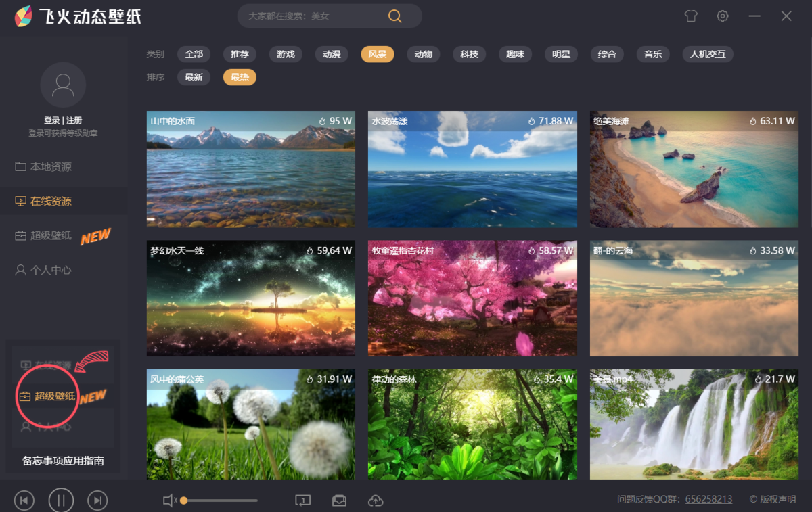Click the cloud upload icon
This screenshot has height=512, width=812.
376,501
